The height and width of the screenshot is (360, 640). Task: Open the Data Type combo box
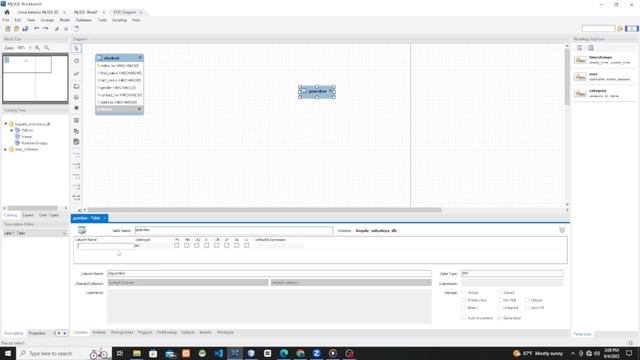click(512, 273)
